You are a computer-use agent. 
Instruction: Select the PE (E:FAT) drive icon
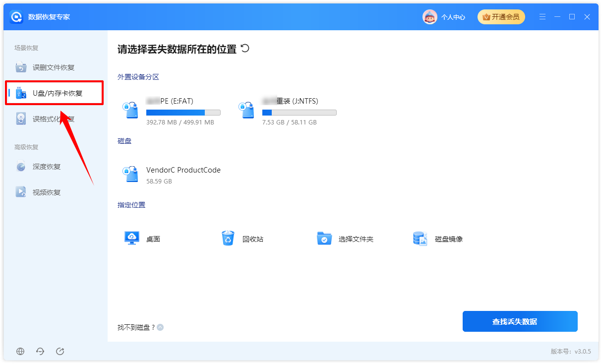click(130, 110)
